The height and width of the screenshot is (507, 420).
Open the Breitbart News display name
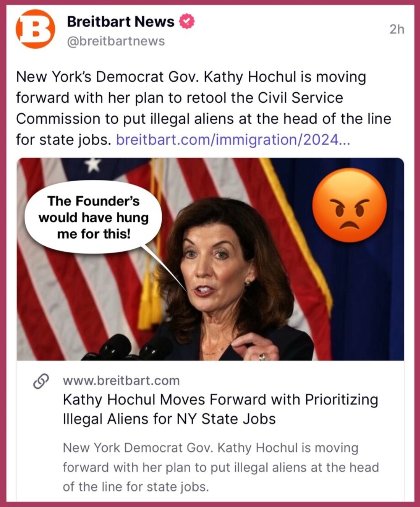[121, 22]
